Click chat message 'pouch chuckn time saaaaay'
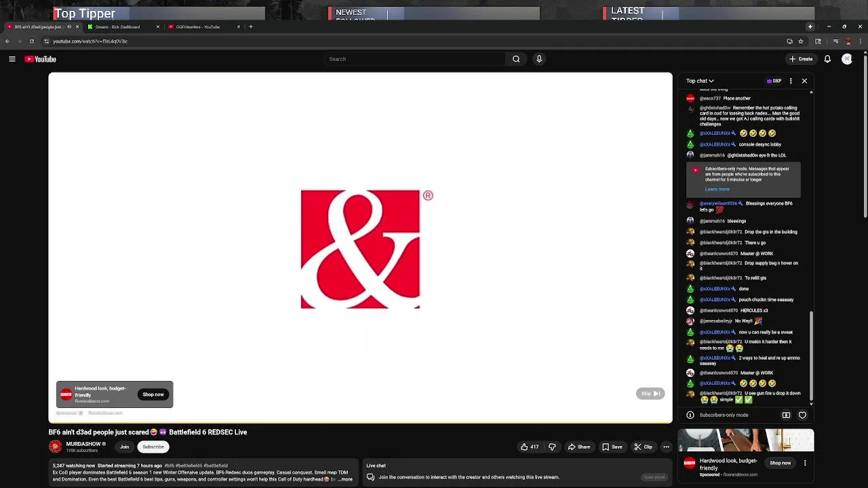This screenshot has width=868, height=488. click(766, 300)
